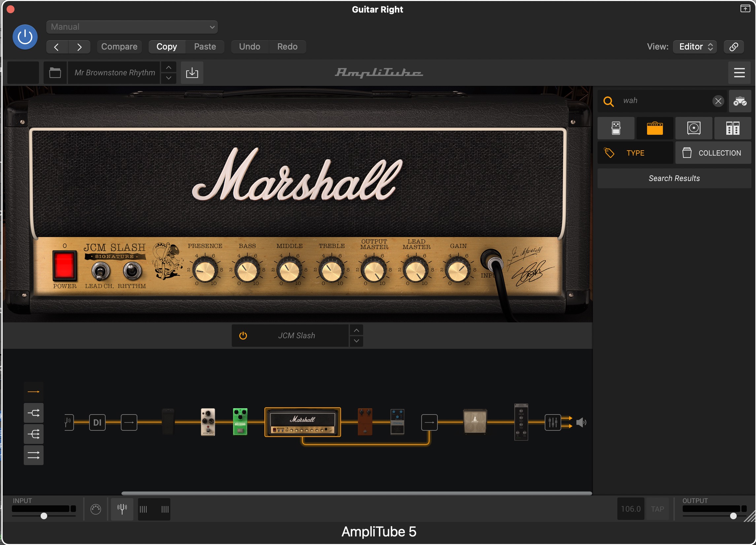This screenshot has width=756, height=545.
Task: Switch to the COLLECTION filter tab
Action: coord(713,153)
